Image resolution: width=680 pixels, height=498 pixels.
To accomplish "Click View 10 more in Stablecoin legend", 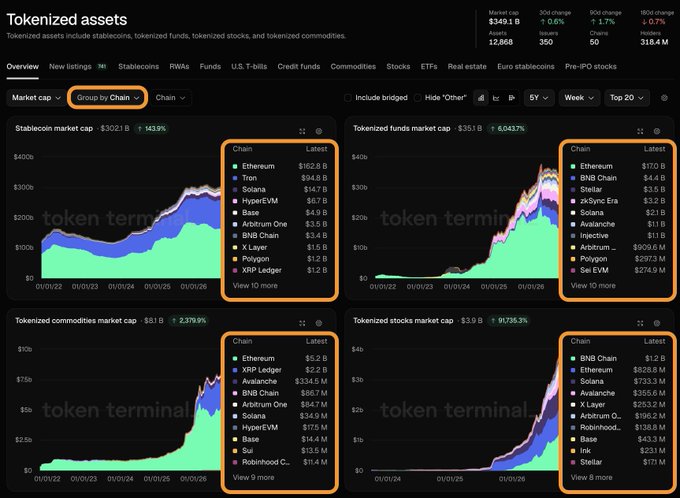I will click(x=255, y=285).
